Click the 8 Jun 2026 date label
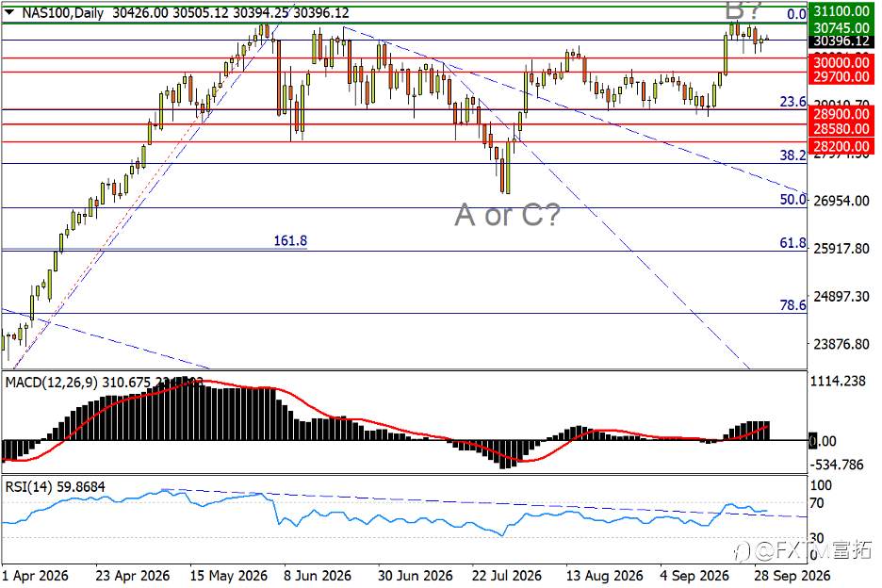Screen dimensions: 882x588 [318, 576]
